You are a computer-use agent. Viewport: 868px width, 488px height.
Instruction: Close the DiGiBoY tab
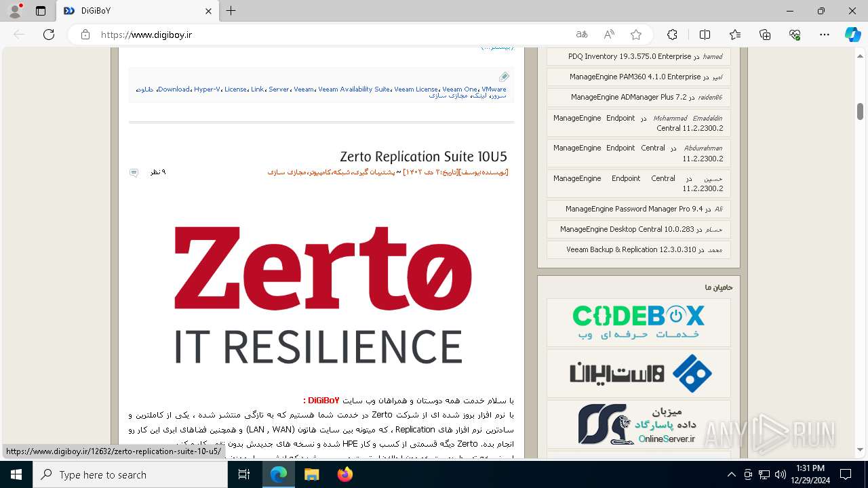pyautogui.click(x=209, y=11)
